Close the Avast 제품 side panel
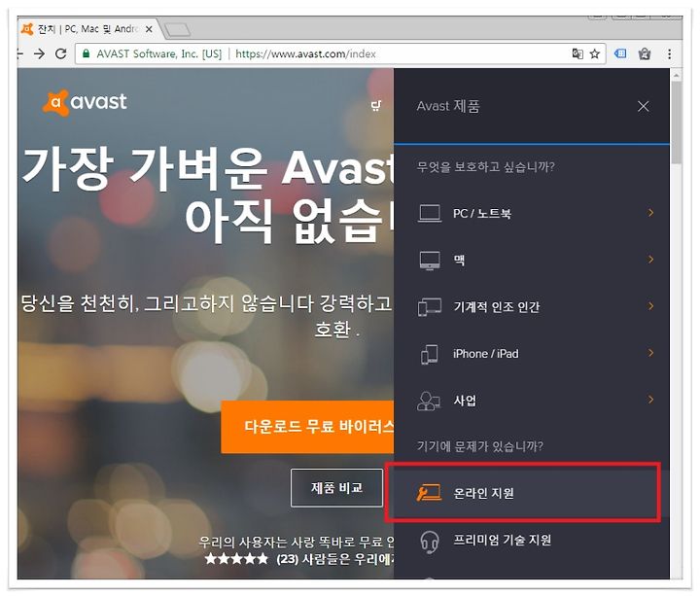 point(643,106)
